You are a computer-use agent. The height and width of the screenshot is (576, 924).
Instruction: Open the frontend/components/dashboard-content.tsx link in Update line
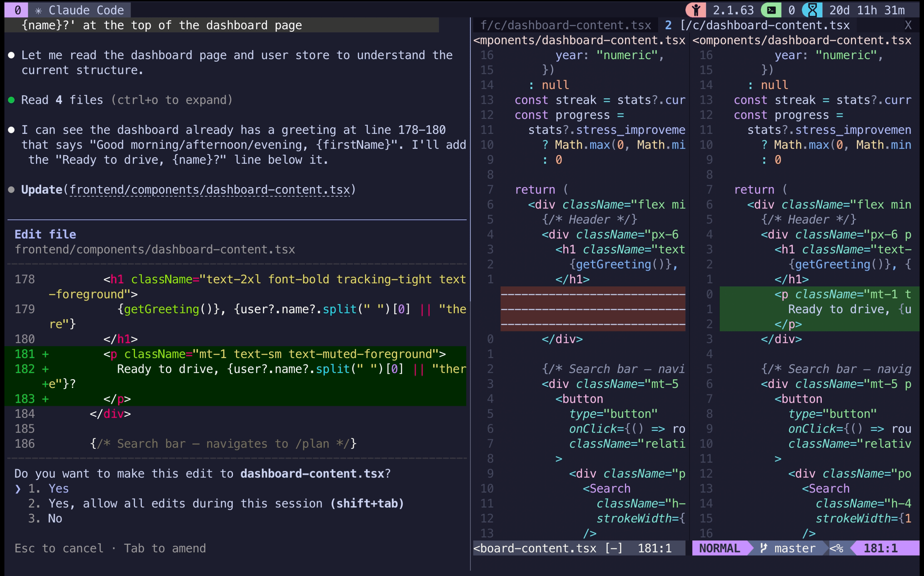209,190
